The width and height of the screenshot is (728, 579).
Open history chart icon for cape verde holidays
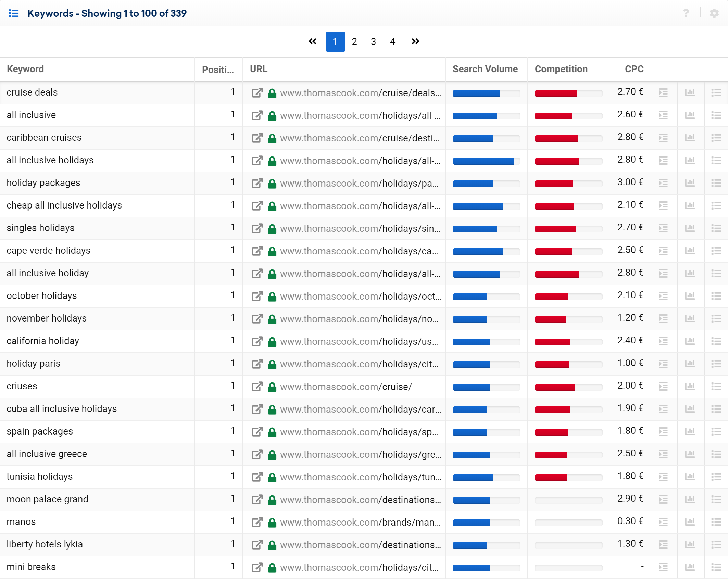[690, 251]
